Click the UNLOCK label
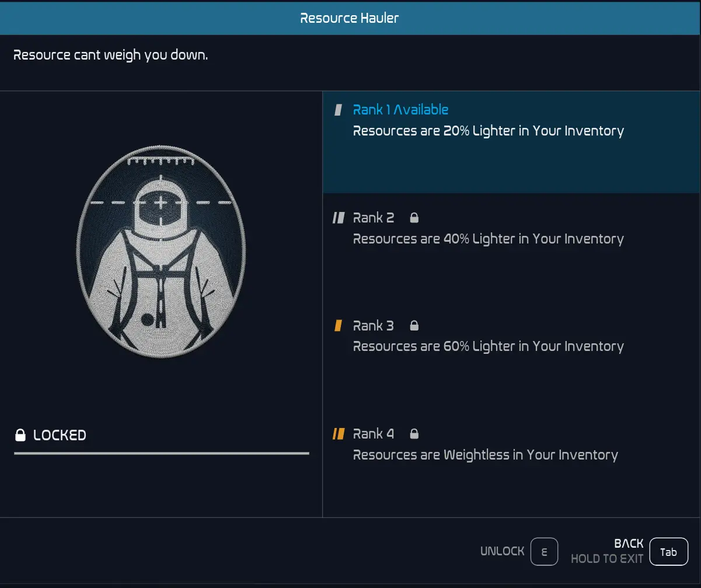 click(503, 551)
